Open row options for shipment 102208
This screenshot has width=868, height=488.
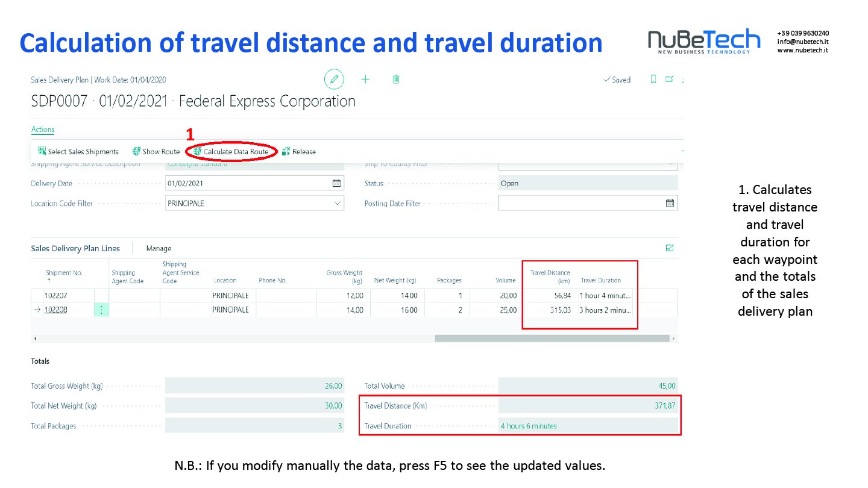coord(101,310)
